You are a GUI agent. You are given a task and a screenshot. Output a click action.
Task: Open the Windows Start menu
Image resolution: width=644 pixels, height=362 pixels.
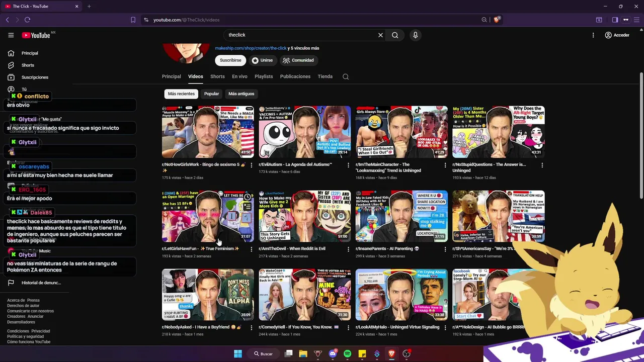238,354
